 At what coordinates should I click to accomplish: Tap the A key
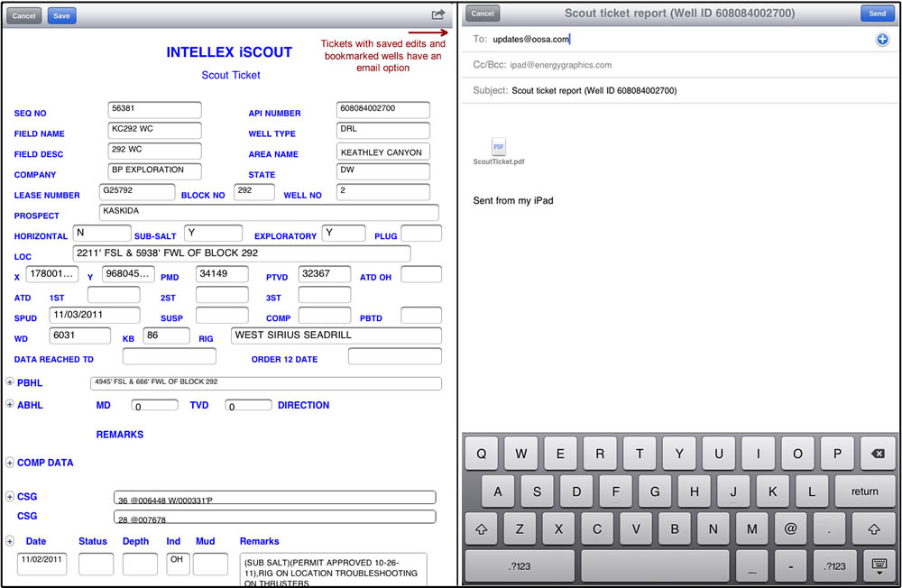[x=498, y=492]
